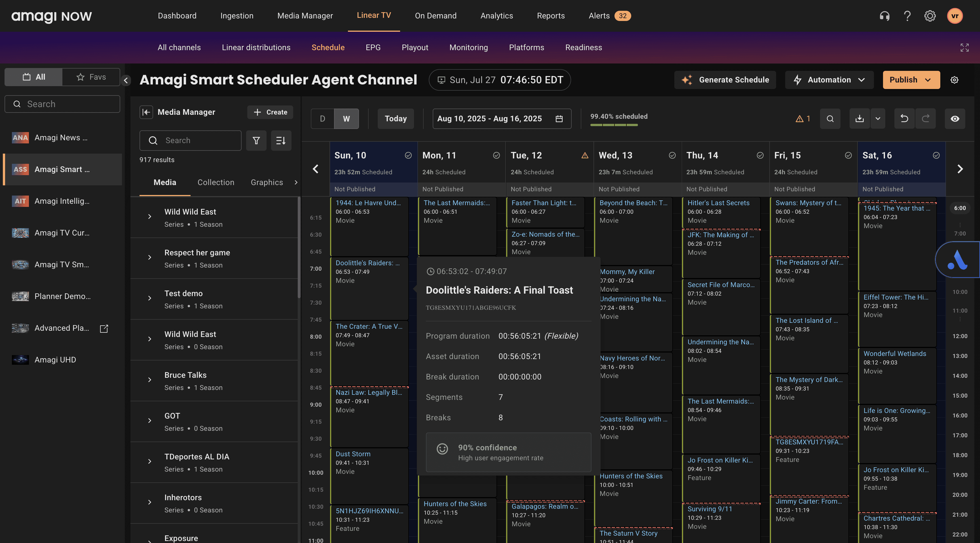The image size is (980, 543).
Task: Open the download options dropdown arrow
Action: (x=878, y=119)
